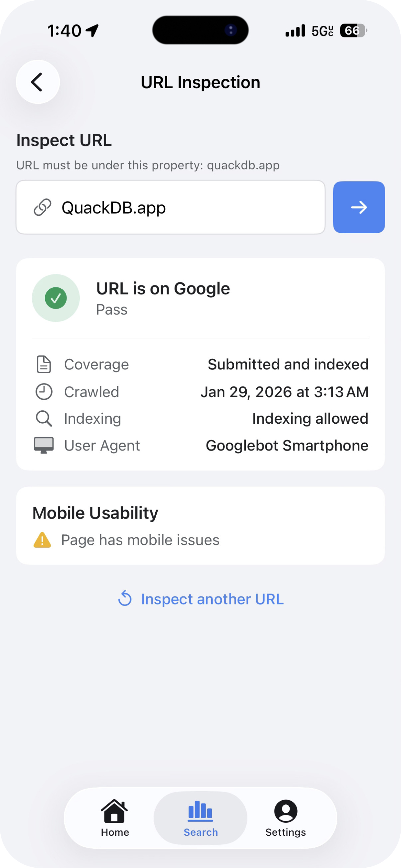Open the Home tab
Image resolution: width=401 pixels, height=868 pixels.
pyautogui.click(x=115, y=817)
